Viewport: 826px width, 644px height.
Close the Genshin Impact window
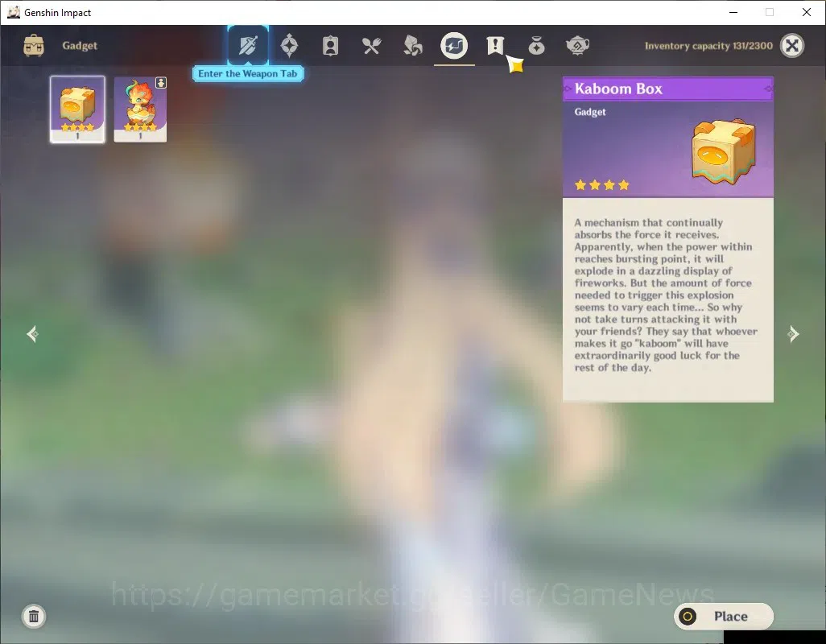pos(807,12)
